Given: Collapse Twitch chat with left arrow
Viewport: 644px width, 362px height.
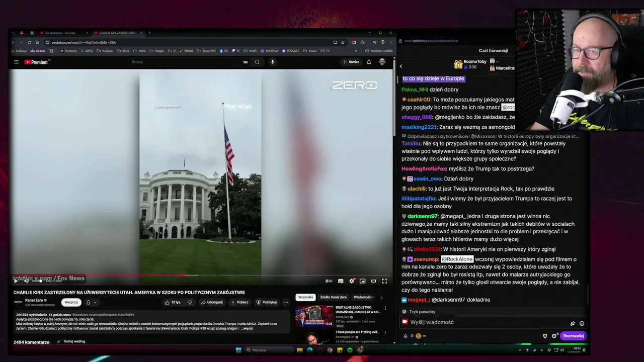Looking at the screenshot, I should [401, 66].
